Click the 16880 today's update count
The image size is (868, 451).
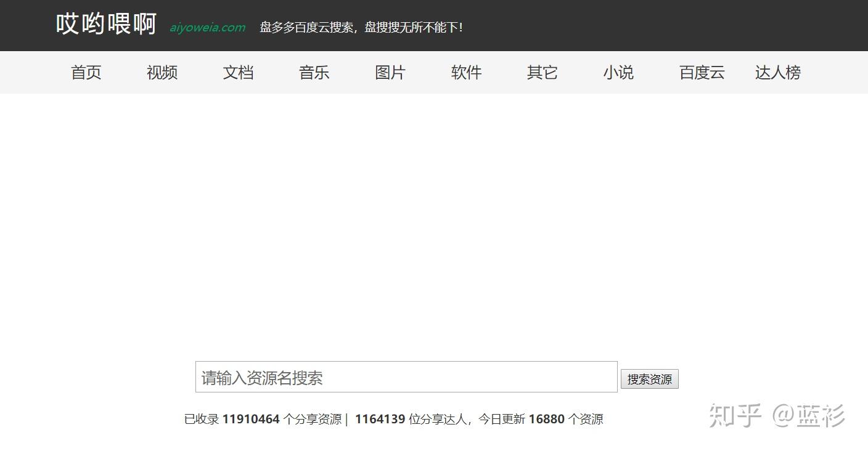(547, 420)
